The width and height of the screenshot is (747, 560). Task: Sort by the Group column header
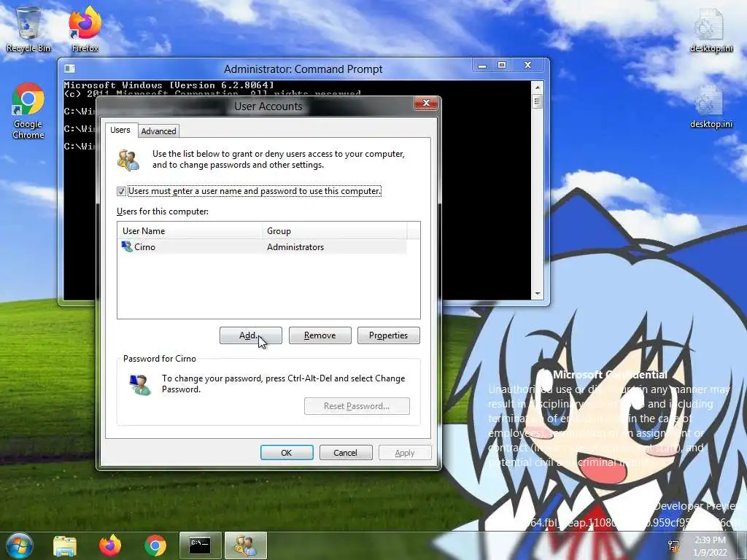point(334,231)
